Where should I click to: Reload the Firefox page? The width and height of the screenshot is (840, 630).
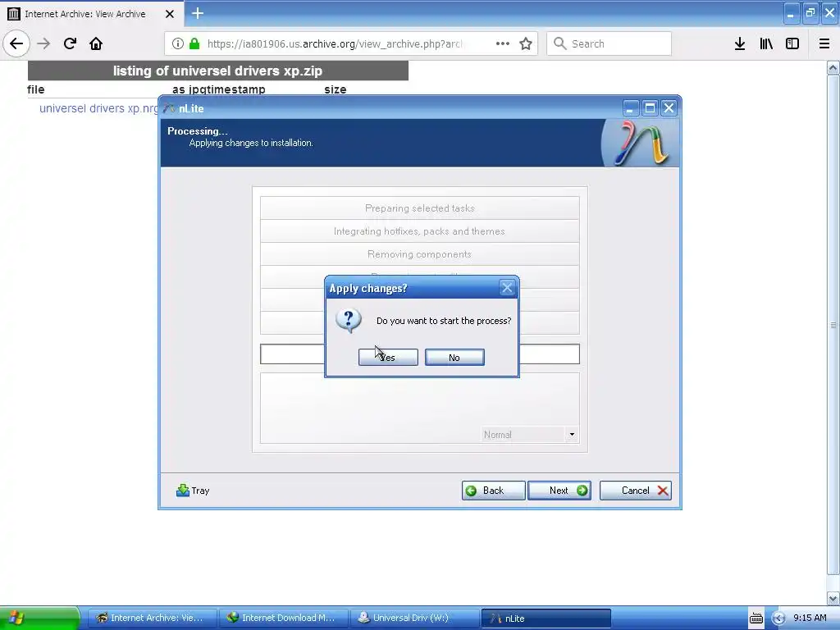click(x=70, y=43)
